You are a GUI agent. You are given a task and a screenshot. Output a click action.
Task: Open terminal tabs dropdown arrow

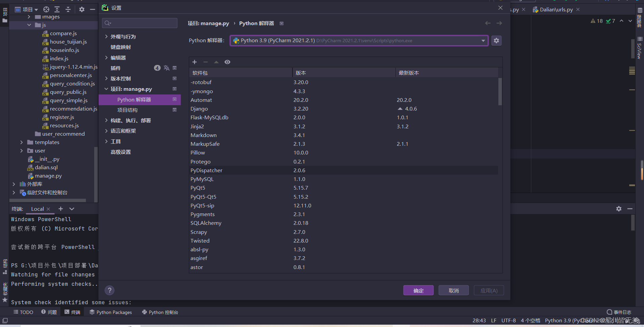(72, 209)
